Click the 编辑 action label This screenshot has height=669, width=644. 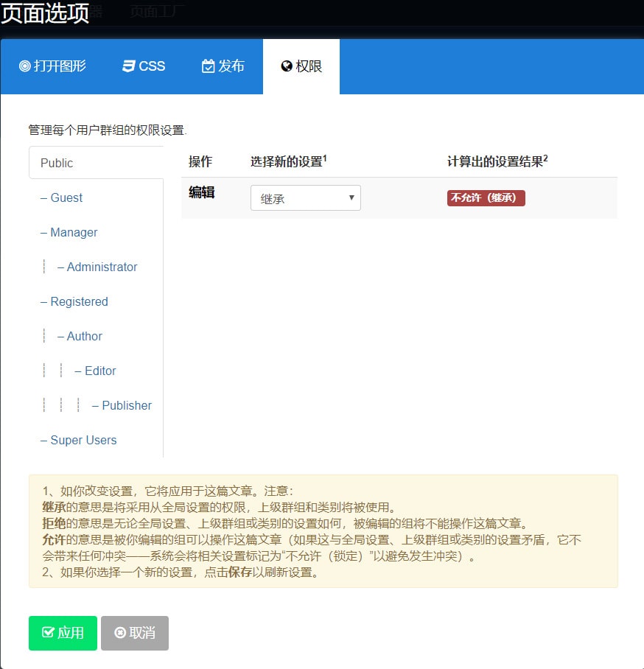pos(201,192)
